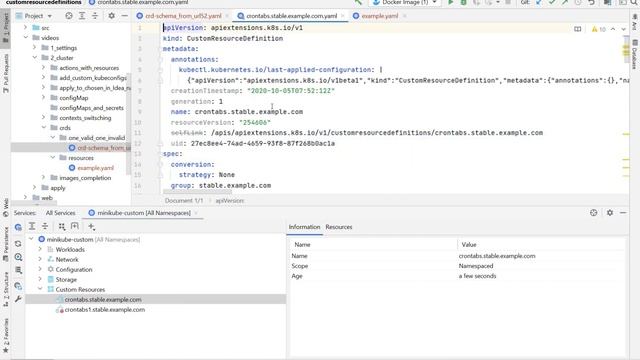Click Git push arrow icon
Image resolution: width=640 pixels, height=360 pixels.
(565, 2)
